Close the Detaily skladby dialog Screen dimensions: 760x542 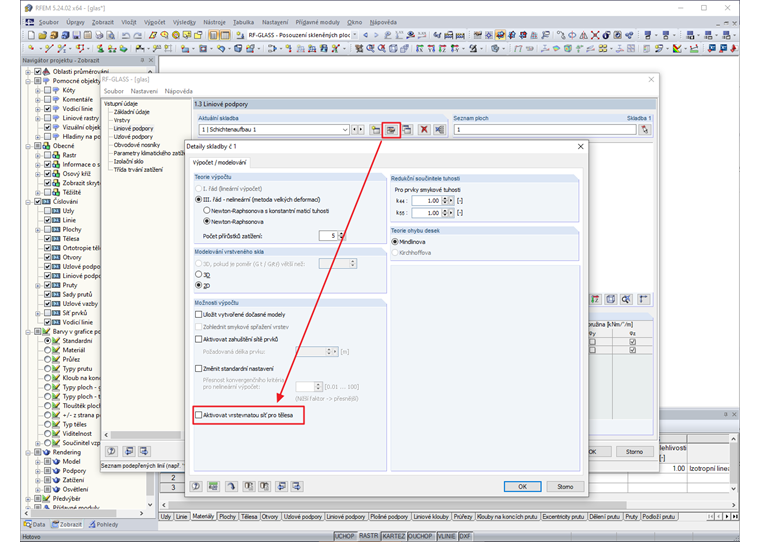click(x=581, y=146)
